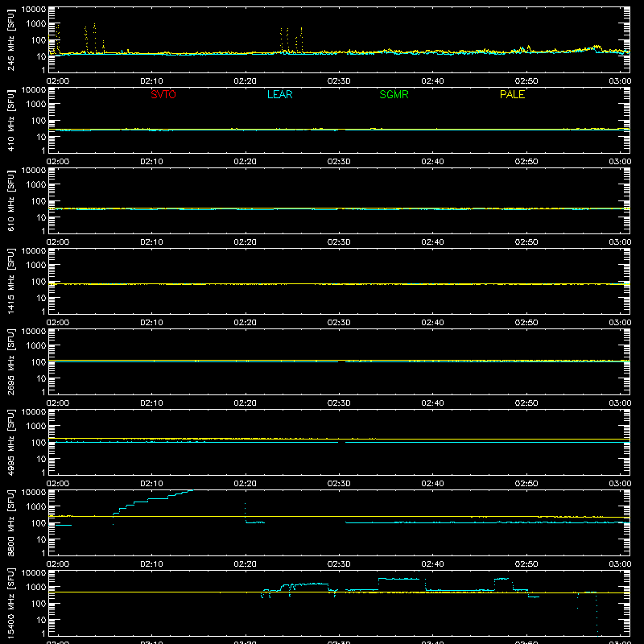Click 02:00 tick label under 610 MHz panel
644x644 pixels.
click(58, 242)
